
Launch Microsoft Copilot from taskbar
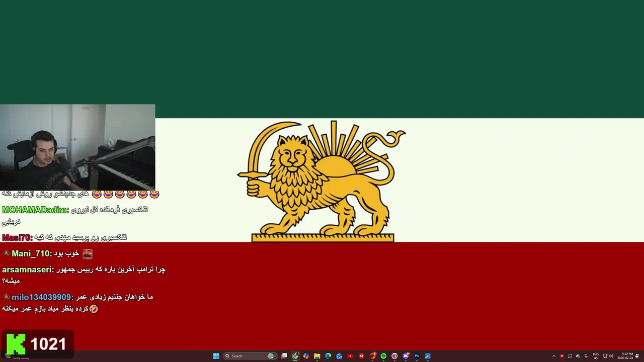point(306,356)
